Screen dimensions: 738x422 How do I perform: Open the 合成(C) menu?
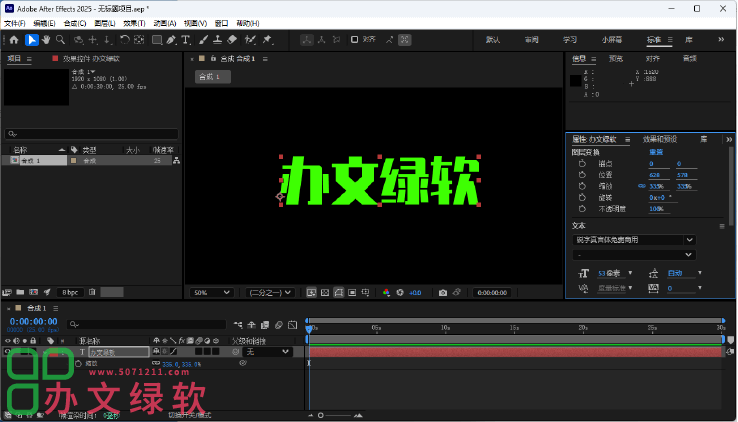[75, 23]
